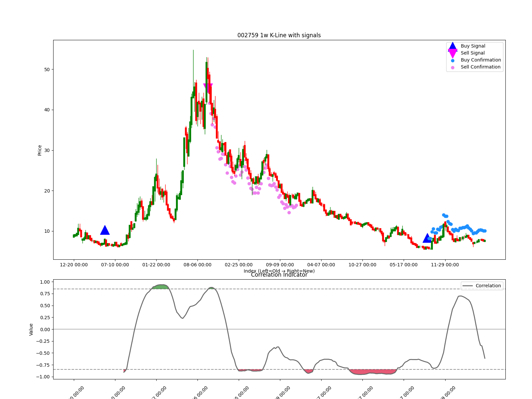
Task: Click the chart title '002759 1w K-Line with signals'
Action: [279, 35]
